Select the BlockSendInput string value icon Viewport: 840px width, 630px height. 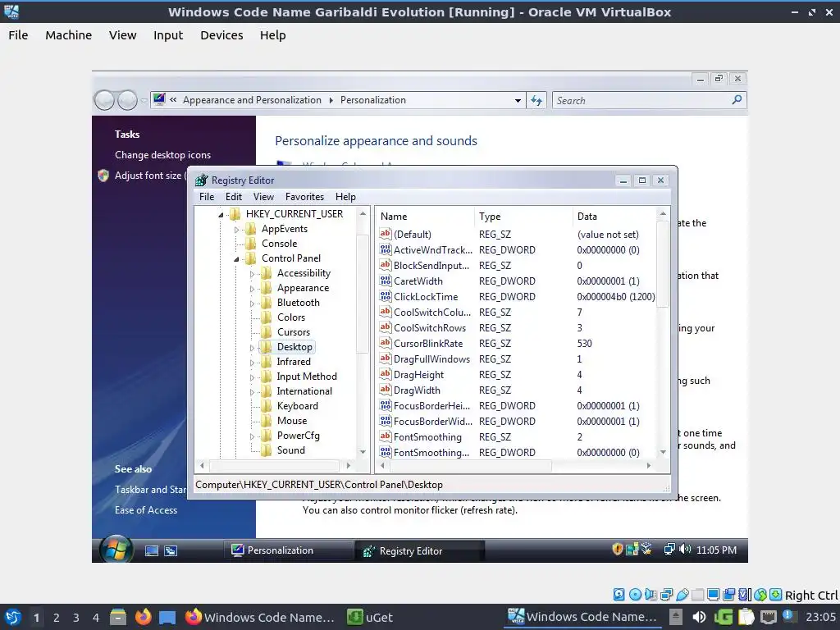[386, 265]
